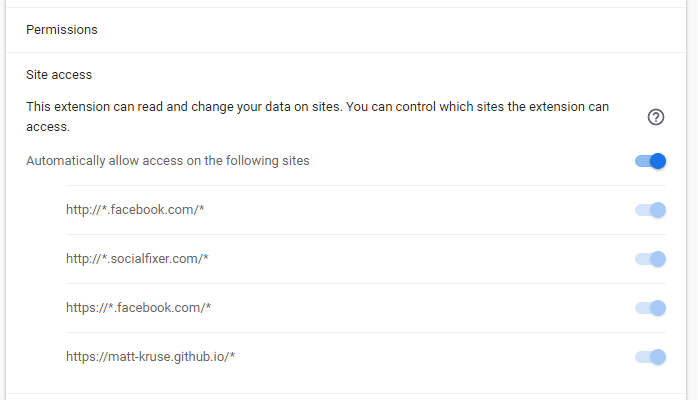Click the word "access." on description's second line

click(x=48, y=127)
